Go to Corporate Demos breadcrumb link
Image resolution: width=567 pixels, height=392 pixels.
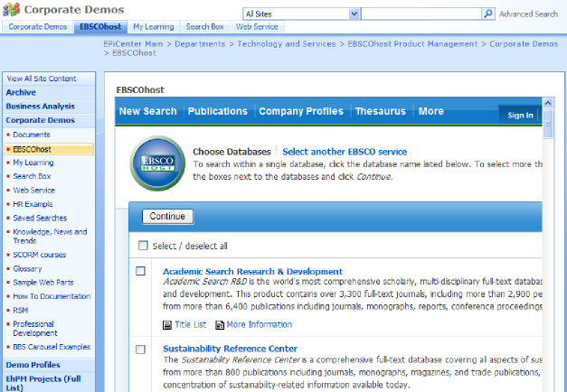(x=524, y=43)
